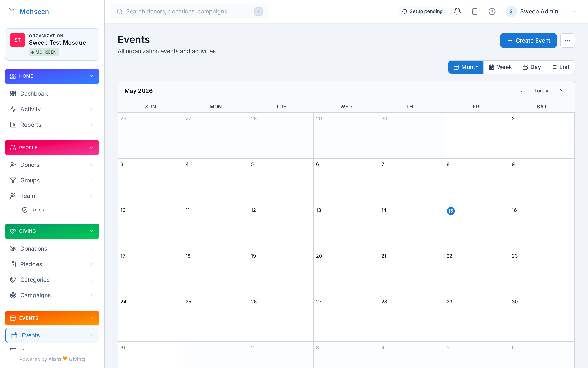The width and height of the screenshot is (588, 368).
Task: Expand the Donors item arrow
Action: pyautogui.click(x=91, y=165)
